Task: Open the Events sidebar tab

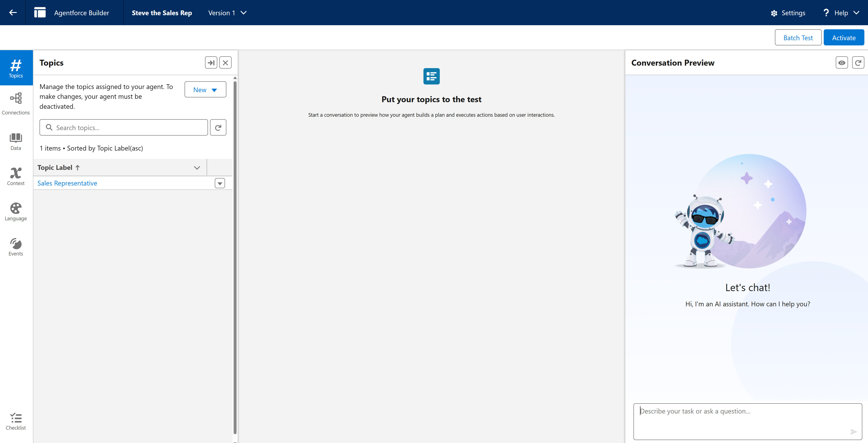Action: click(x=16, y=247)
